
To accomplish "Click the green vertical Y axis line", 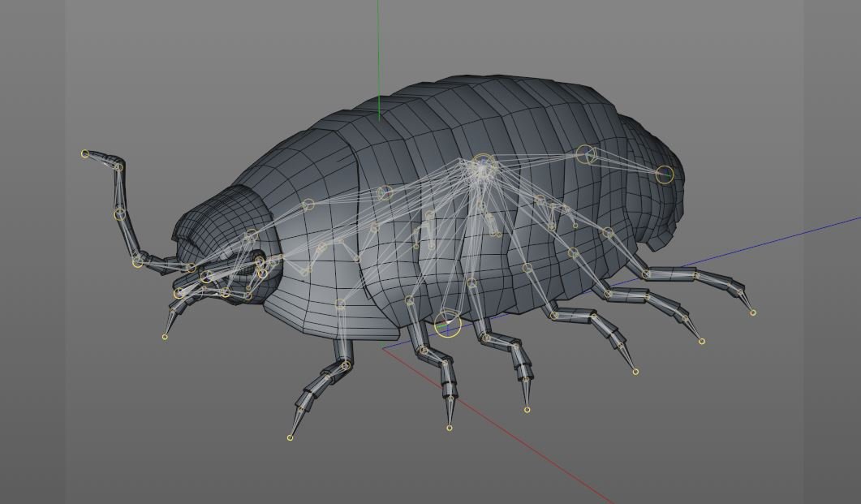I will (x=378, y=49).
